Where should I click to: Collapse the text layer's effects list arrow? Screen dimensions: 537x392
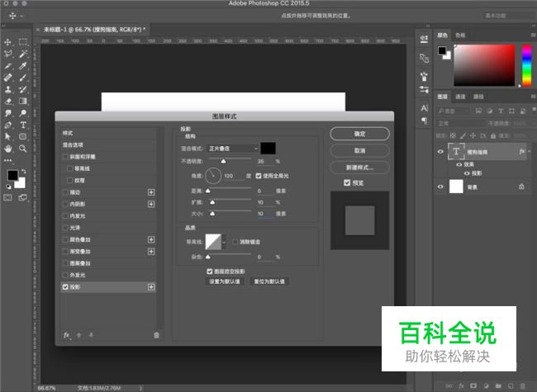click(x=529, y=152)
